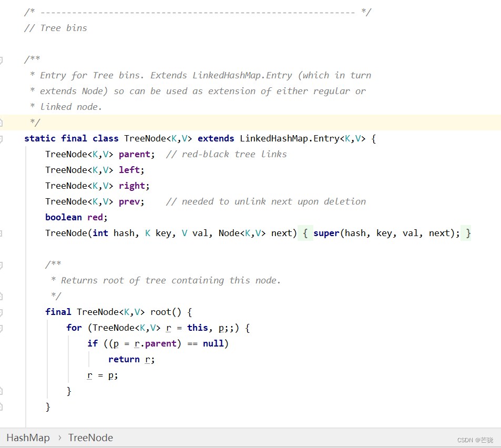Click the 'r = p;' assignment line
The width and height of the screenshot is (501, 448).
pos(103,375)
